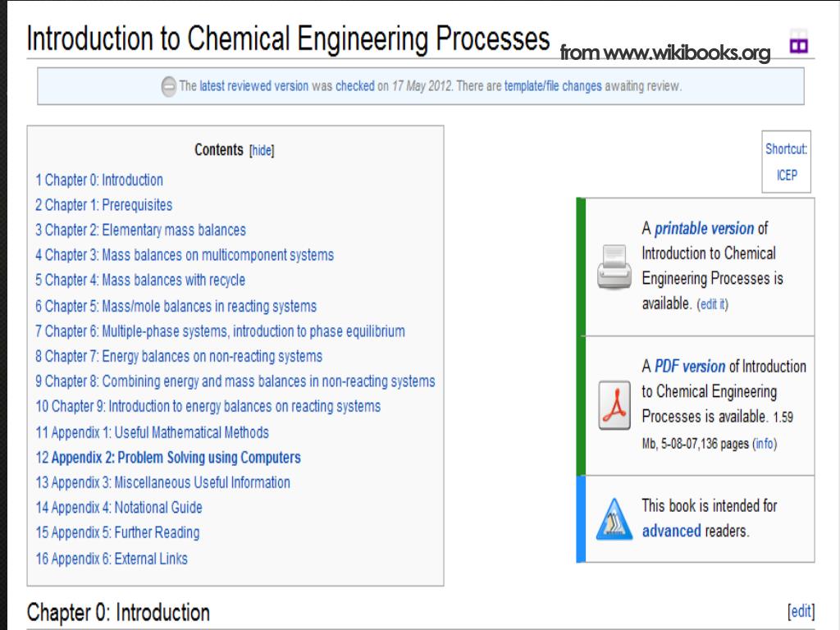Open the PDF version link
Viewport: 840px width, 630px height.
tap(690, 367)
